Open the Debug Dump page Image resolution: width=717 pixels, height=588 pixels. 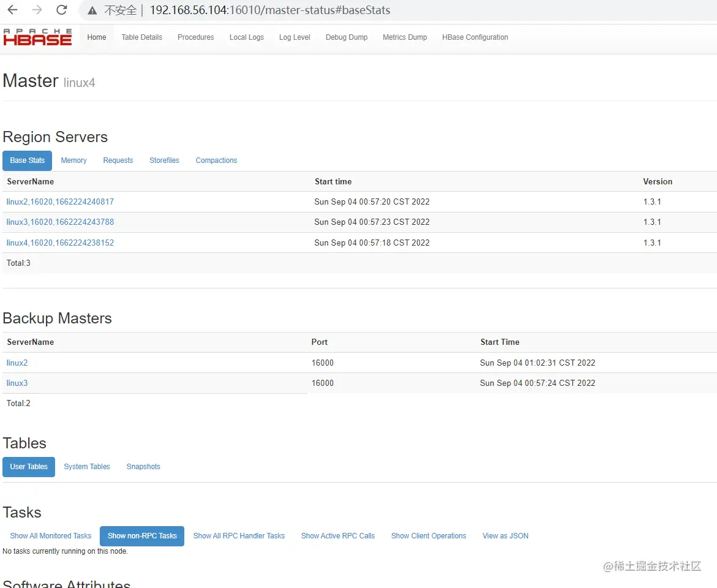pos(347,37)
